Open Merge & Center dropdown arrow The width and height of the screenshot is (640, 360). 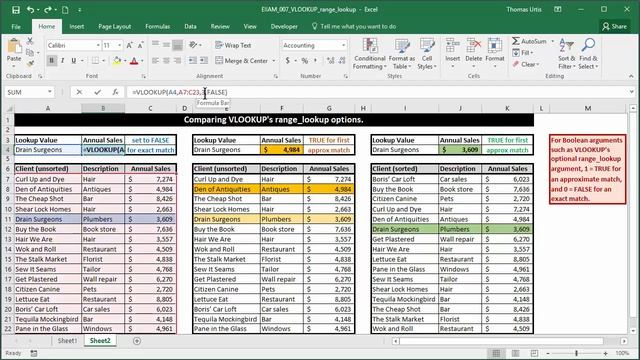[273, 61]
